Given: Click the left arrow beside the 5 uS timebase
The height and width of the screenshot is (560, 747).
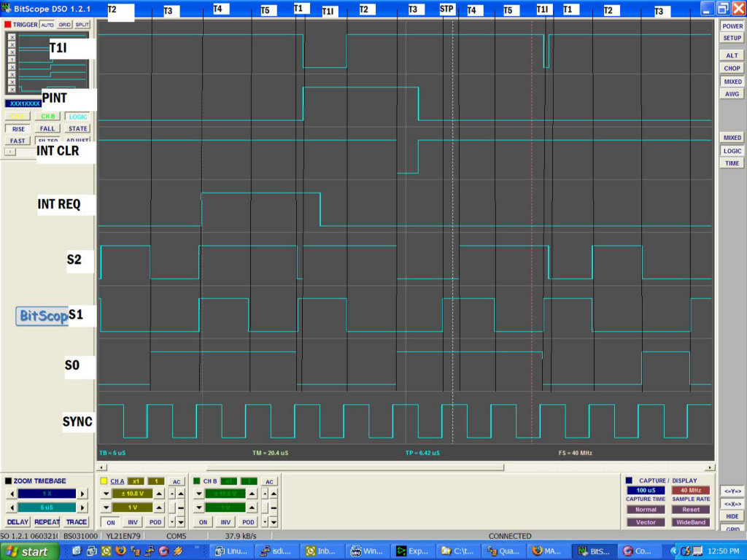Looking at the screenshot, I should pyautogui.click(x=12, y=507).
